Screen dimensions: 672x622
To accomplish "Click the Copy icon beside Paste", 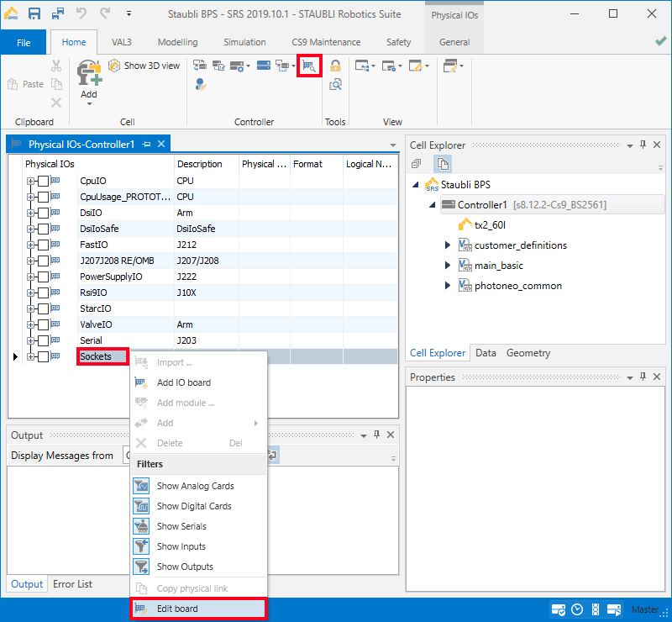I will tap(56, 84).
